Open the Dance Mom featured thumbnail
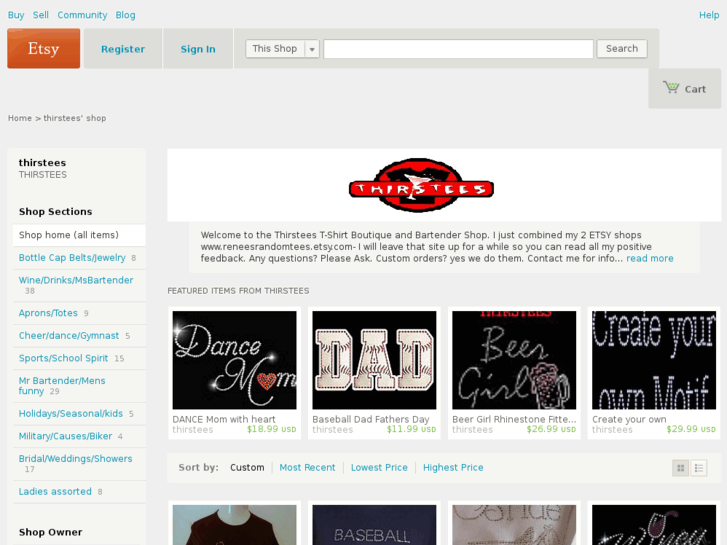Viewport: 727px width, 545px height. pos(235,360)
